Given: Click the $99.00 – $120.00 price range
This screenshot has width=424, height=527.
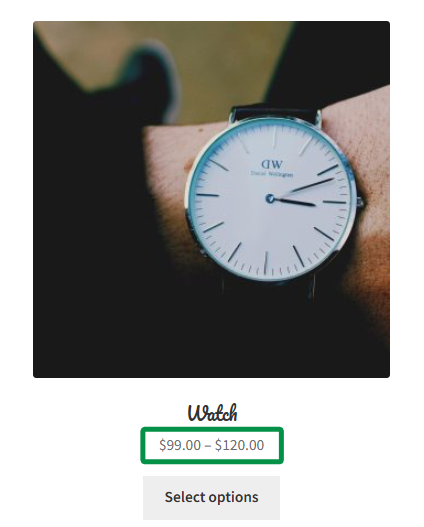Looking at the screenshot, I should tap(212, 445).
